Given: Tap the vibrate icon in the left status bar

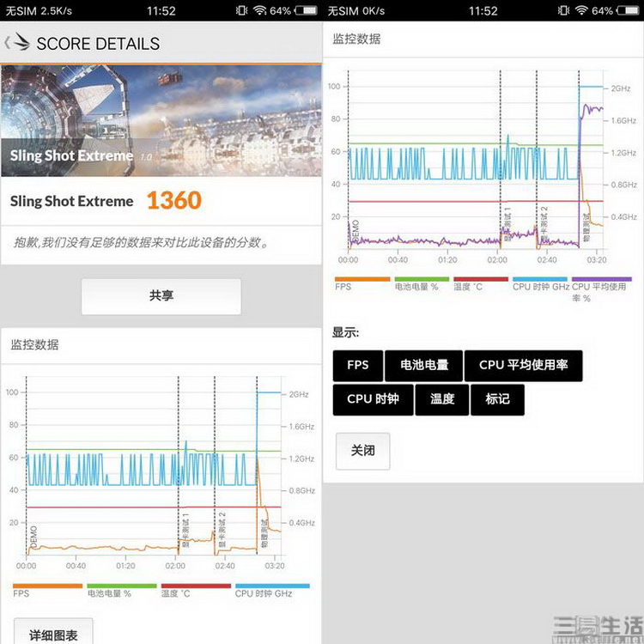Looking at the screenshot, I should (241, 10).
